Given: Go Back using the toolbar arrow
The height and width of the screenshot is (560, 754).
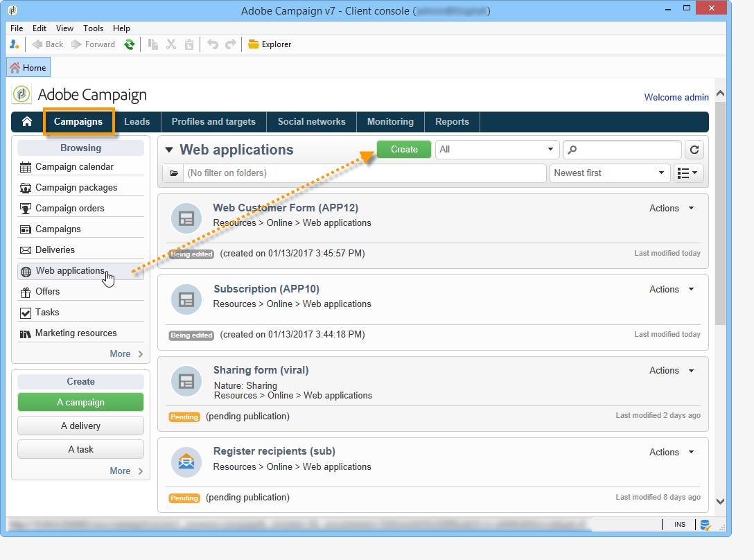Looking at the screenshot, I should pos(47,44).
